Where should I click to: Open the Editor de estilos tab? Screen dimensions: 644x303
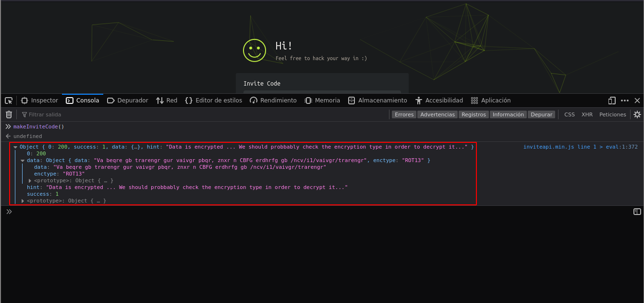coord(213,101)
